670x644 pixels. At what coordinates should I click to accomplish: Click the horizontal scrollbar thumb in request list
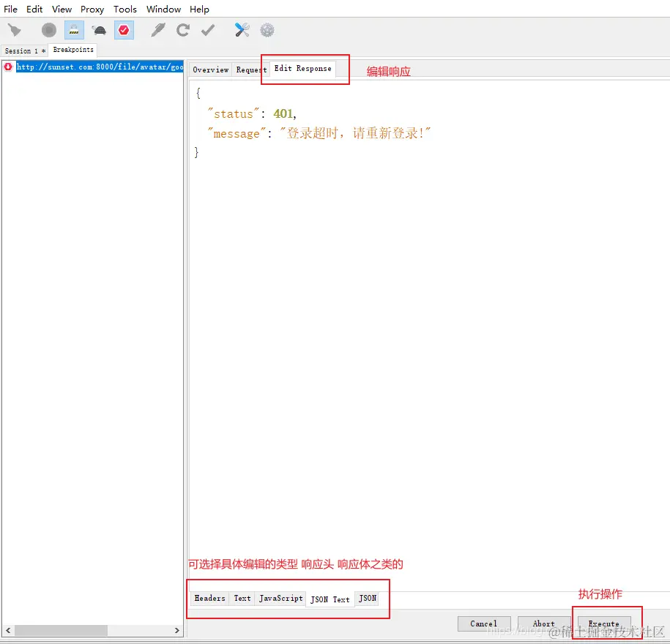point(61,630)
